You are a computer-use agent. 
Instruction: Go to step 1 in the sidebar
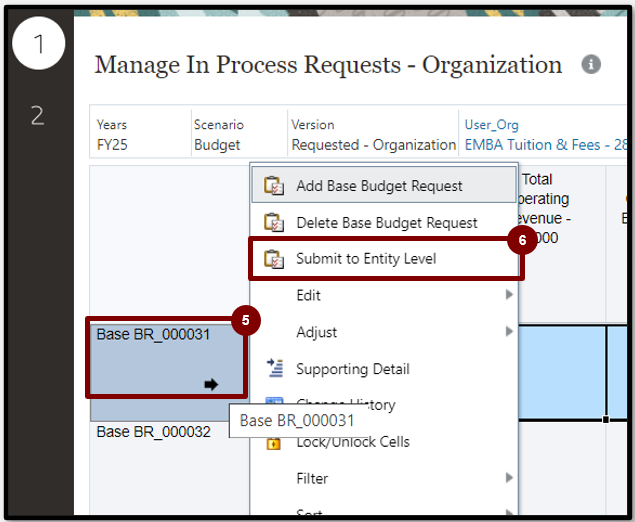coord(37,45)
